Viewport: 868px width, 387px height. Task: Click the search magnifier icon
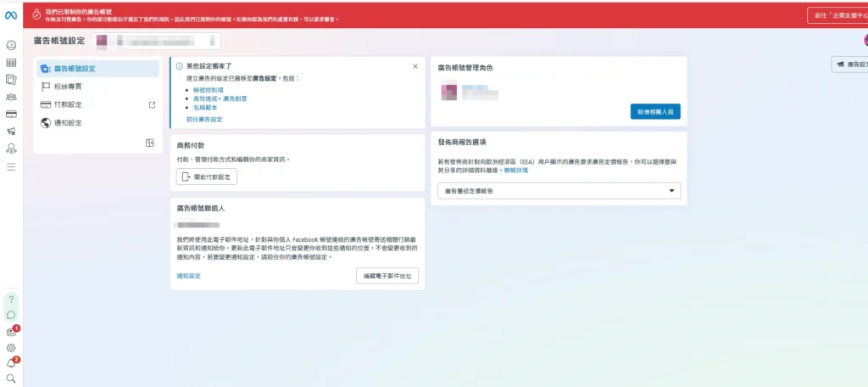11,379
